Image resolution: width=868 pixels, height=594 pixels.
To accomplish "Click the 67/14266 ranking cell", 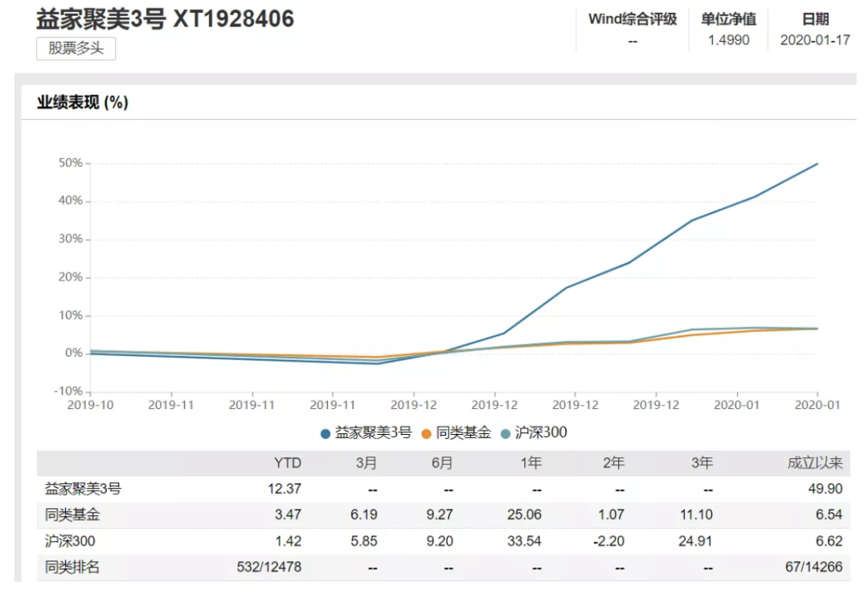I will pos(813,567).
